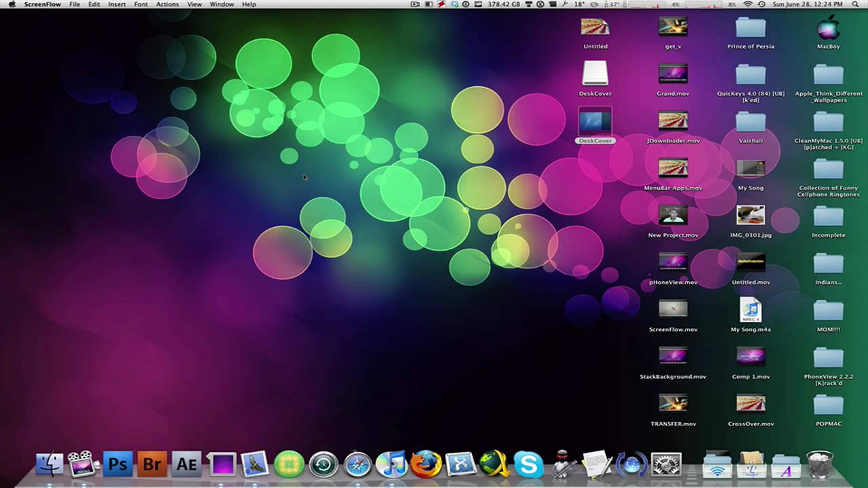Open iTunes from the Dock
Image resolution: width=868 pixels, height=488 pixels.
coord(393,464)
